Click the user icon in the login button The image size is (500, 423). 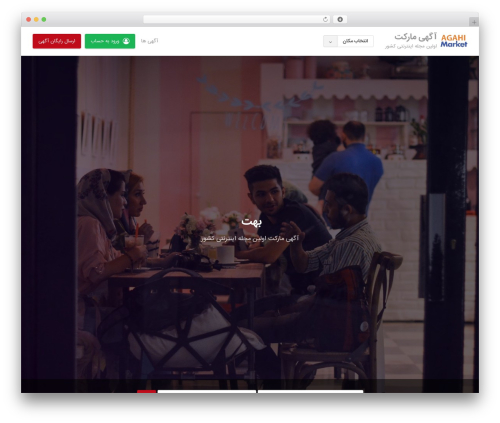(126, 41)
